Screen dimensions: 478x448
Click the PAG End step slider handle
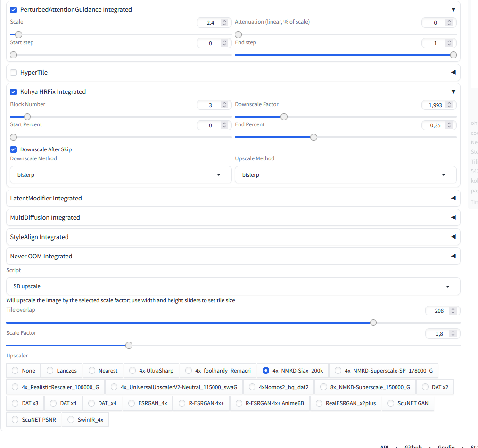pyautogui.click(x=453, y=55)
